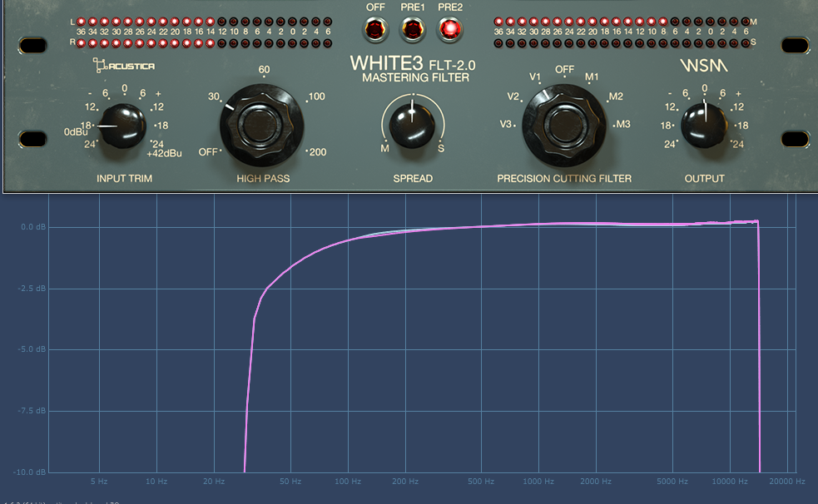Enable the PRE1 preamp button

click(412, 29)
